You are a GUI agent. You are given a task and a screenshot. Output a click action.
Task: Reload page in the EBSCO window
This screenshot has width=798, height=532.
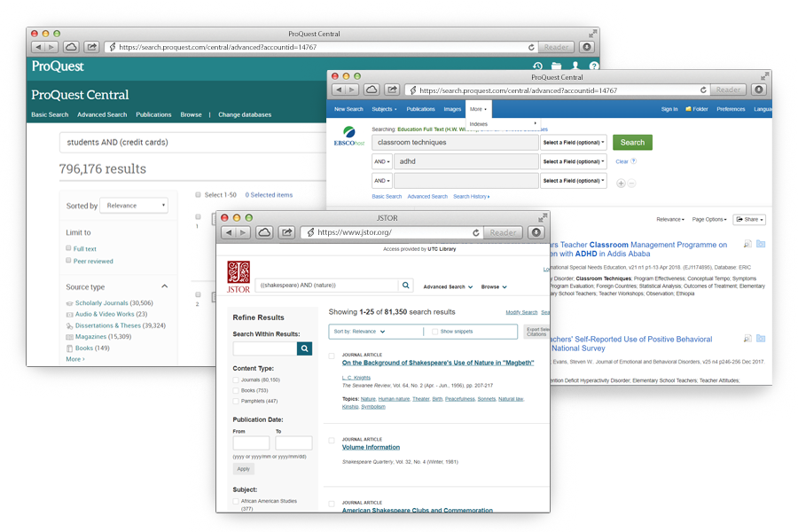pos(703,90)
